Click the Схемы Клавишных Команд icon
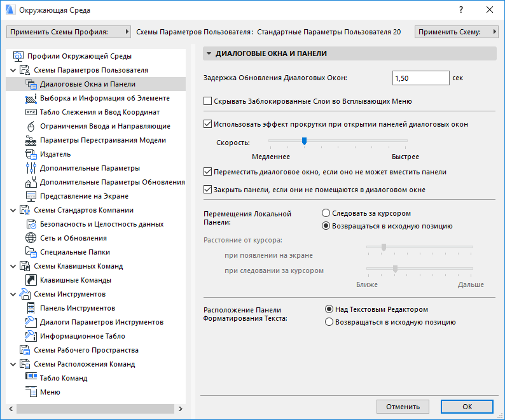505x420 pixels. click(25, 266)
